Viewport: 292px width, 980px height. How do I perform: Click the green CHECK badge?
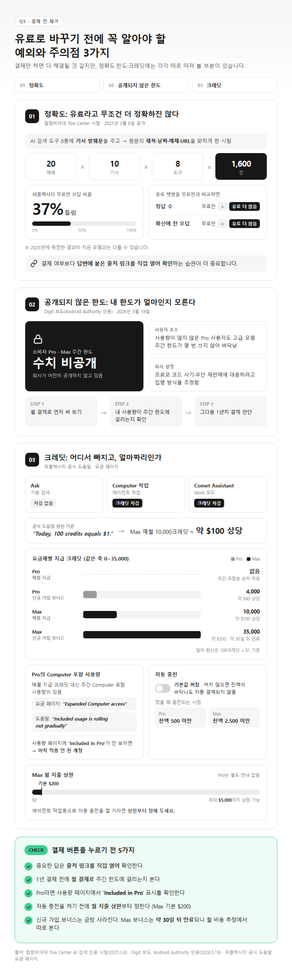coord(36,850)
